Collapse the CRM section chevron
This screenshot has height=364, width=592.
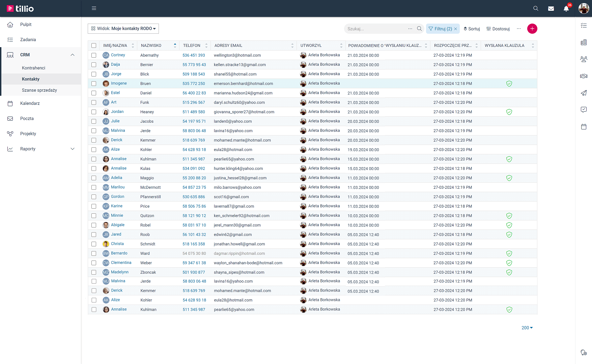(x=73, y=55)
